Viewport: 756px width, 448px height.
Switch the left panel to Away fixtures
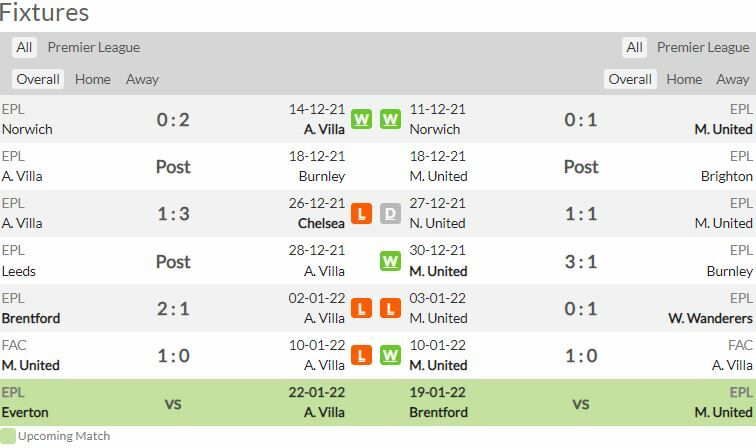point(142,79)
